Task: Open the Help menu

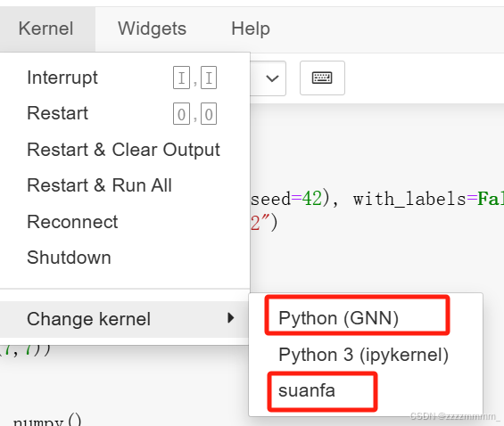Action: point(251,29)
